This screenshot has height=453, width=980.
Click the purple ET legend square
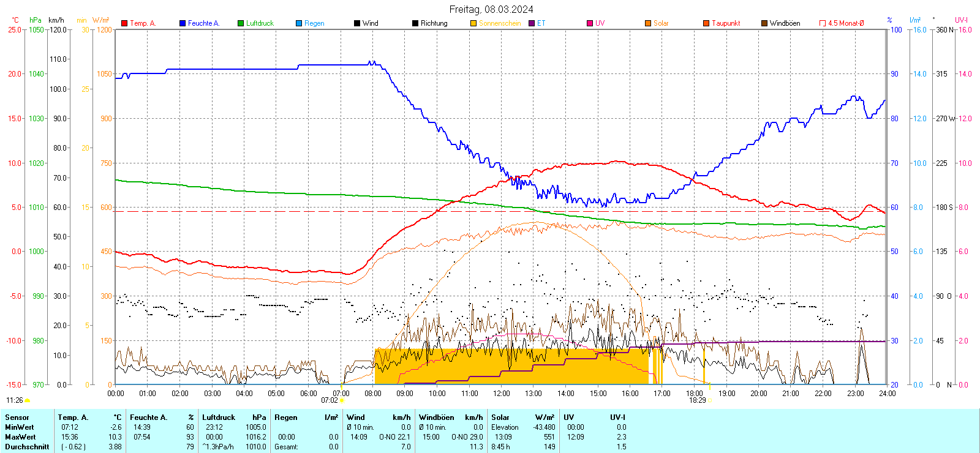pyautogui.click(x=532, y=23)
